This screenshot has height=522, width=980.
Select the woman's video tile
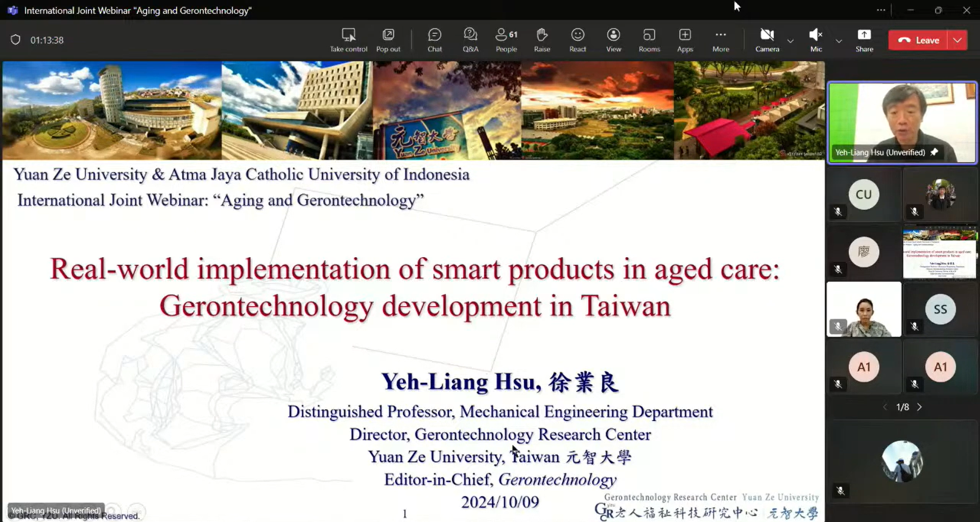(x=864, y=309)
